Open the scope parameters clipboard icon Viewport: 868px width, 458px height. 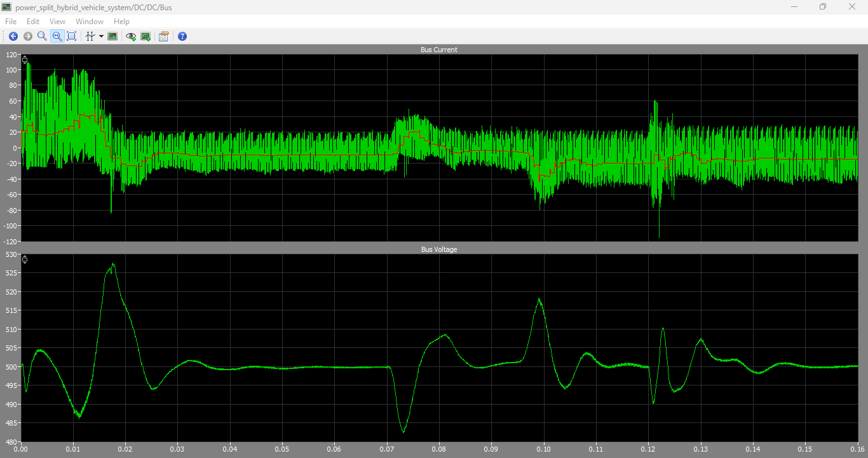point(164,36)
